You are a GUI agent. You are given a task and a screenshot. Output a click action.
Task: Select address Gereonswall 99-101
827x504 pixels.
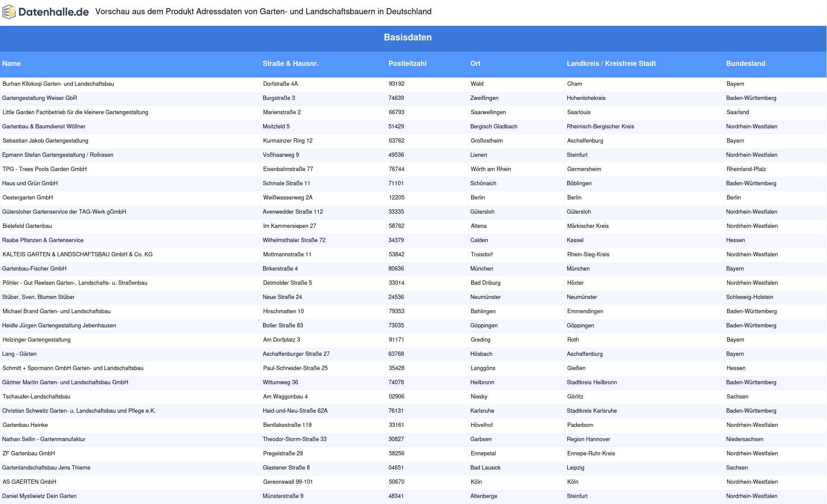(x=288, y=482)
